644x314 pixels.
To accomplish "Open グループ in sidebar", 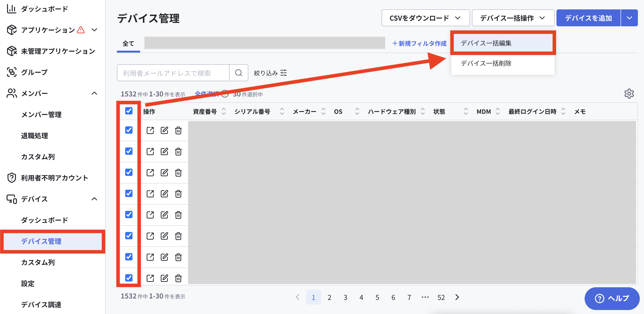I will pos(27,72).
